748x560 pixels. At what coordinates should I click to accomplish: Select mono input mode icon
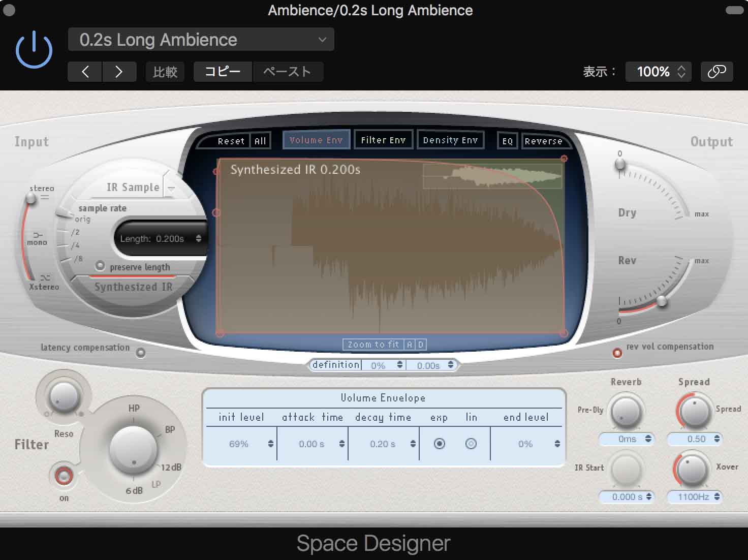[x=37, y=235]
